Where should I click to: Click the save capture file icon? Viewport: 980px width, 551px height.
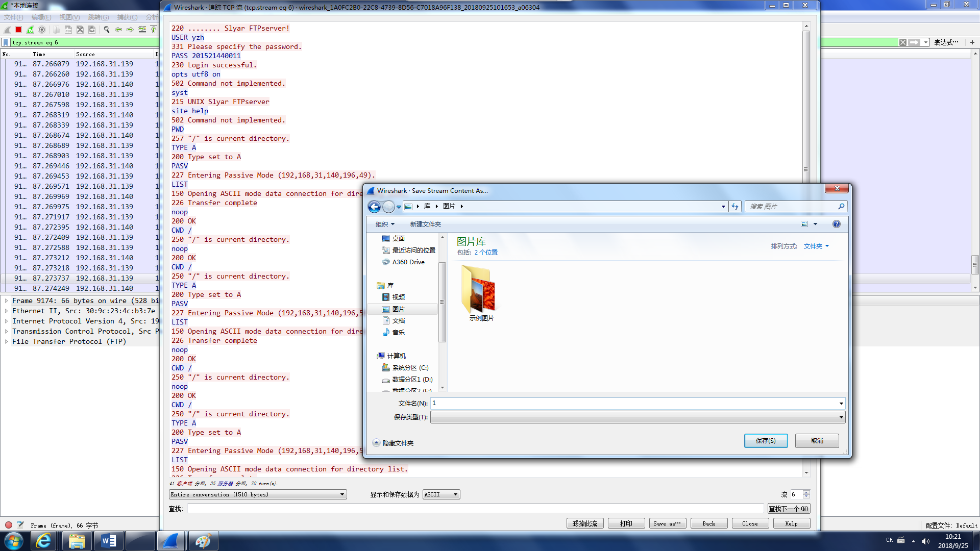(x=68, y=30)
